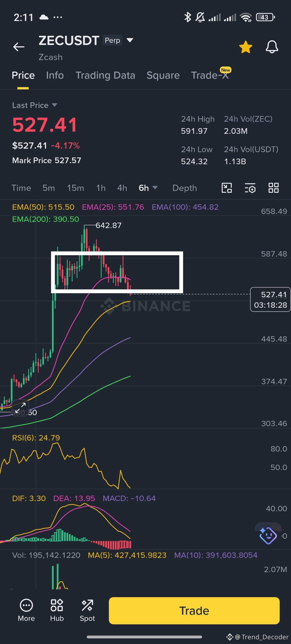
Task: Tap the current price tag 527.41
Action: pos(271,300)
